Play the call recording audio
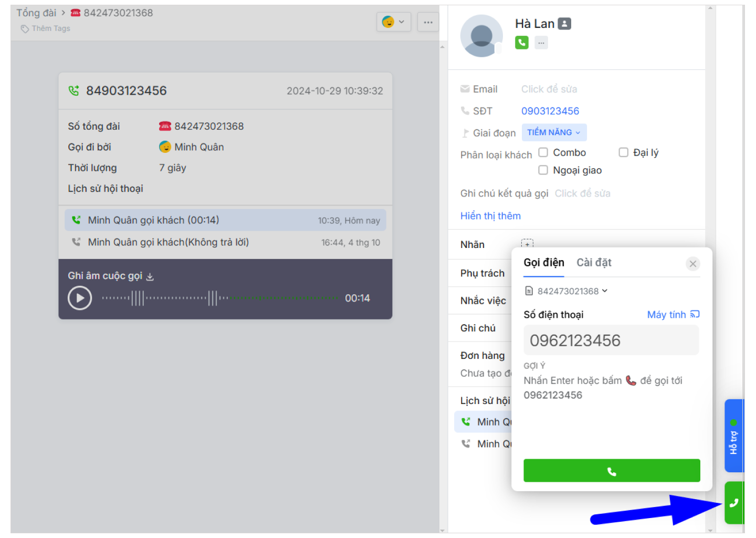 80,298
